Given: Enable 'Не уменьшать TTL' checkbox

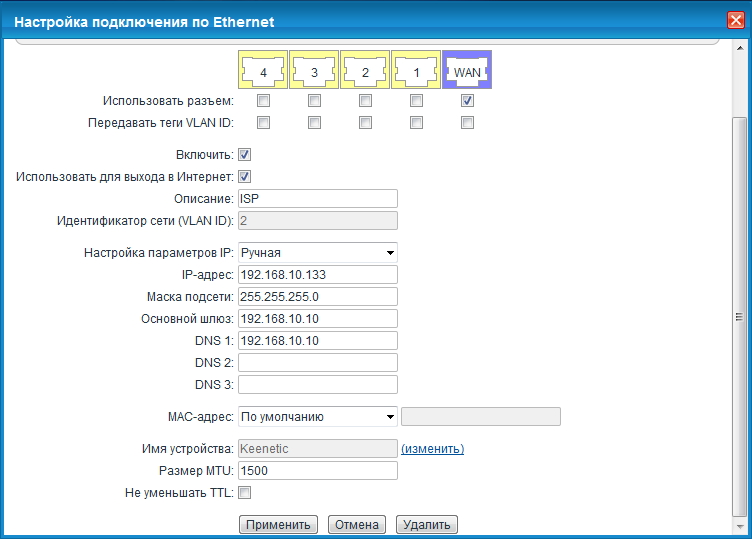Looking at the screenshot, I should (244, 492).
